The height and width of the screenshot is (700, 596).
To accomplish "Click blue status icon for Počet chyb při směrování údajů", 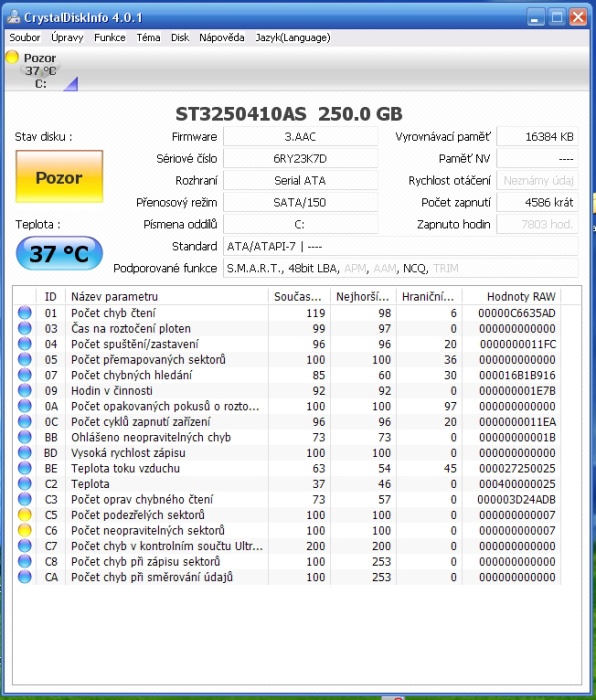I will (x=25, y=577).
